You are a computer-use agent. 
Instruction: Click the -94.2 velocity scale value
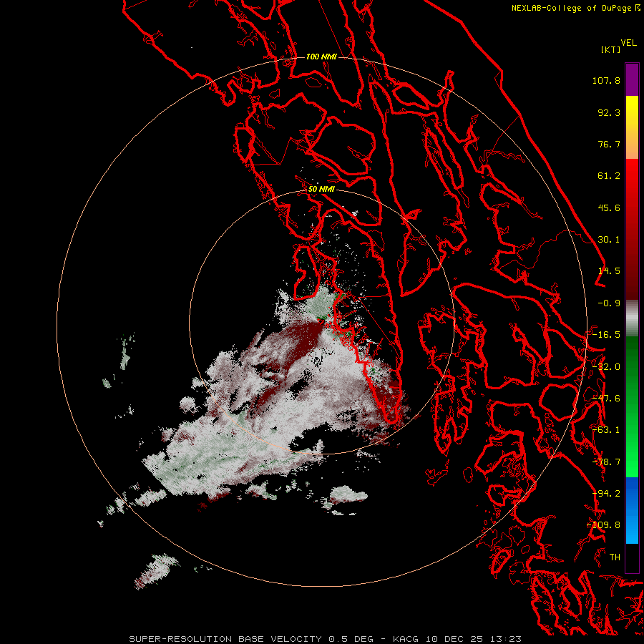click(x=606, y=494)
